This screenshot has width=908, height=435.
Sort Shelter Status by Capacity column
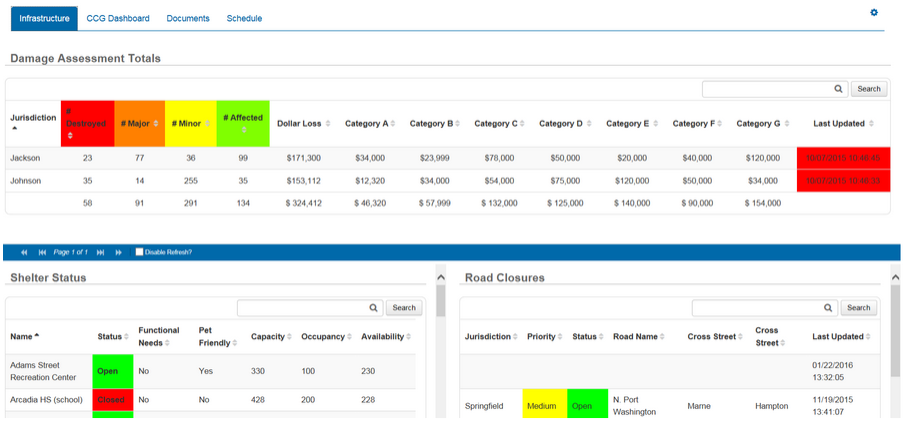point(271,337)
